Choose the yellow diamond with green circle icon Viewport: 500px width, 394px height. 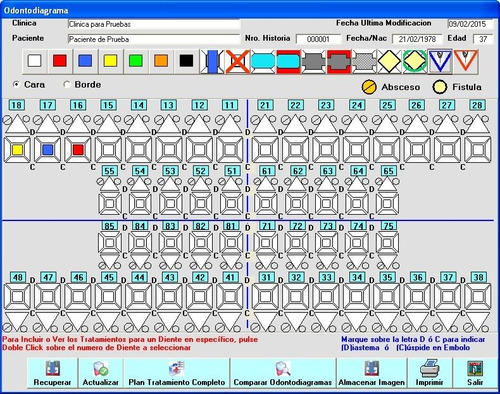click(x=415, y=61)
